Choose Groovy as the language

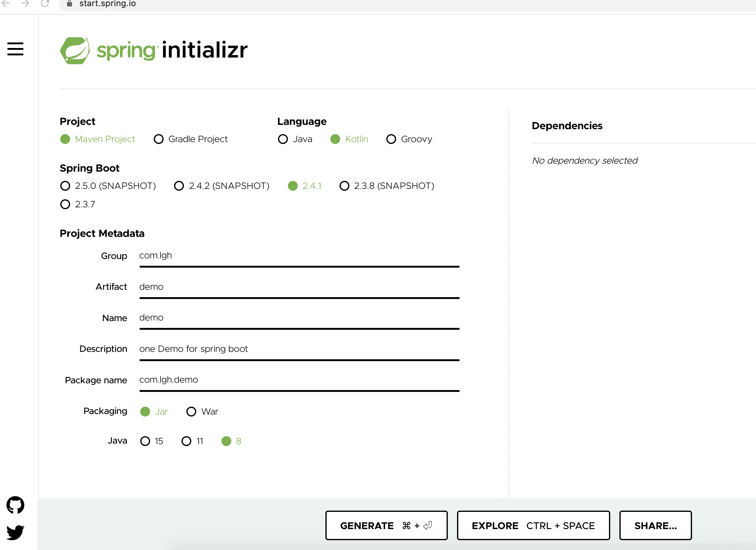pyautogui.click(x=409, y=139)
